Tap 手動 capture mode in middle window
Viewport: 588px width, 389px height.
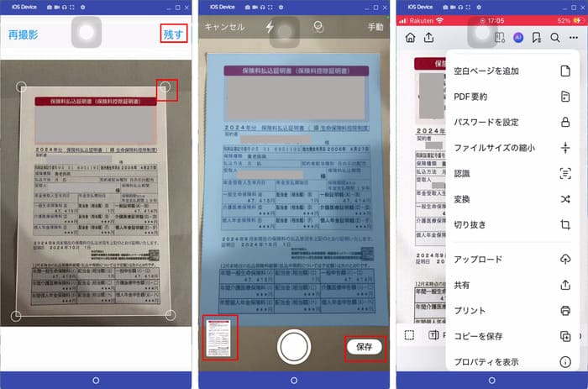(x=375, y=27)
